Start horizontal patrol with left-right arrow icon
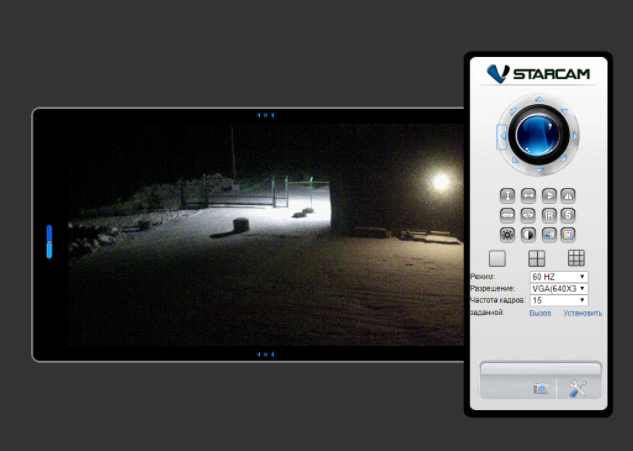 (528, 196)
